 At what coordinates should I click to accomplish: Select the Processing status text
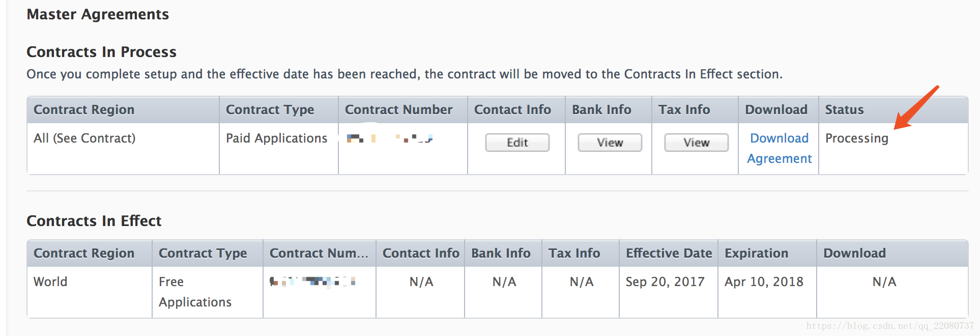856,138
